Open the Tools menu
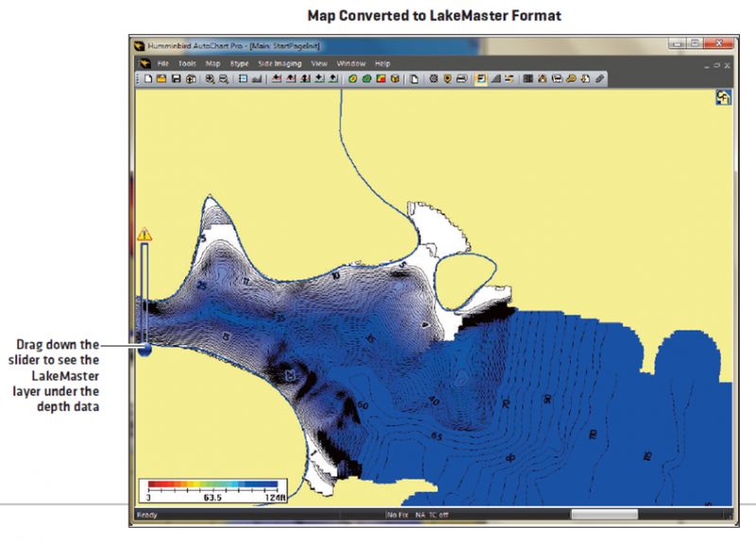The height and width of the screenshot is (542, 756). (x=187, y=63)
